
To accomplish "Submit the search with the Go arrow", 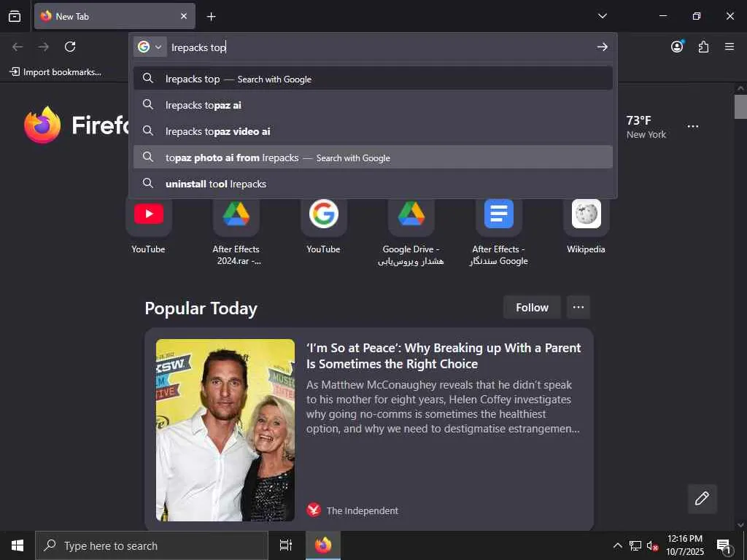I will point(602,47).
